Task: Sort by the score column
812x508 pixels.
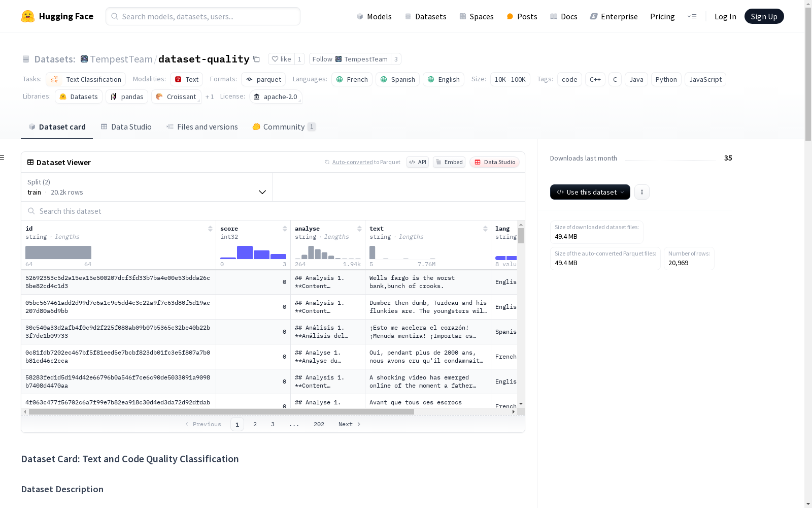Action: click(285, 229)
